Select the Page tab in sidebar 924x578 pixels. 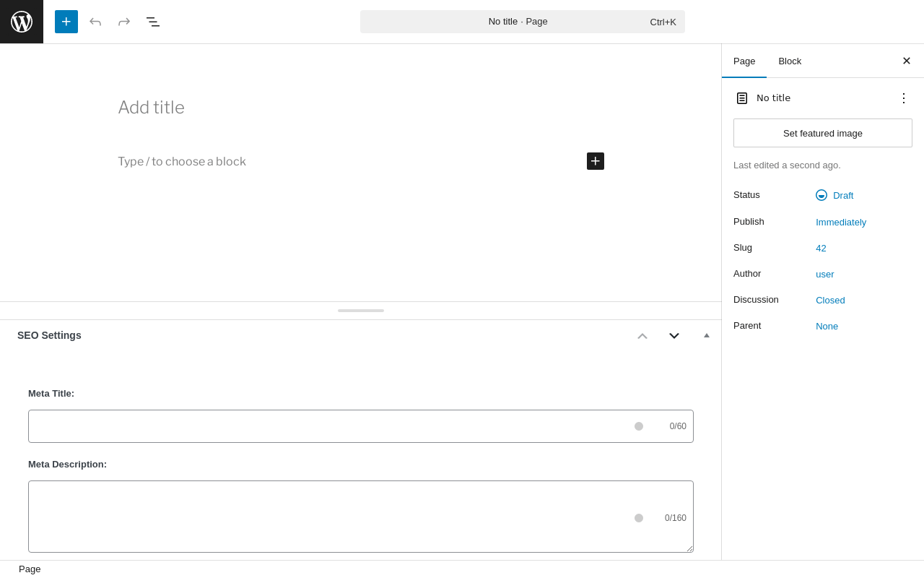(x=744, y=61)
